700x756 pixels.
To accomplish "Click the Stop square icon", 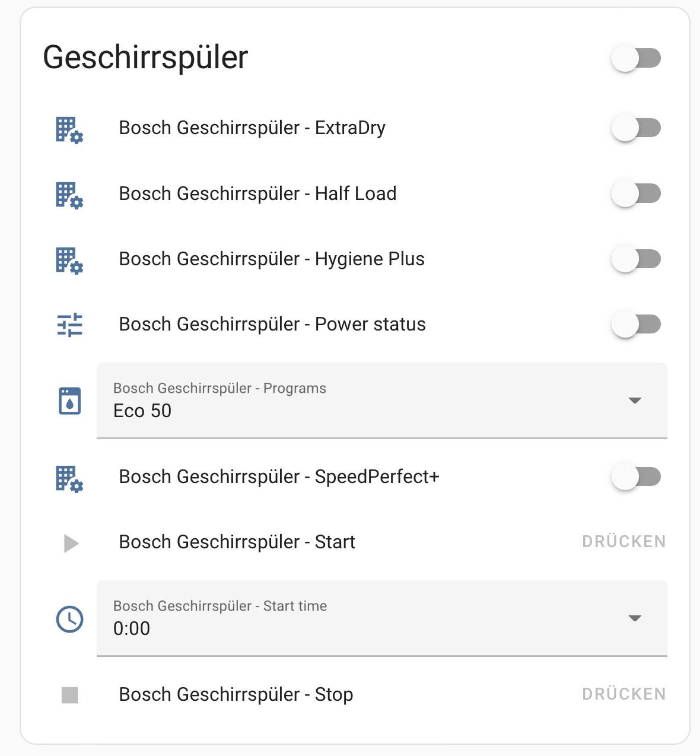I will click(70, 695).
